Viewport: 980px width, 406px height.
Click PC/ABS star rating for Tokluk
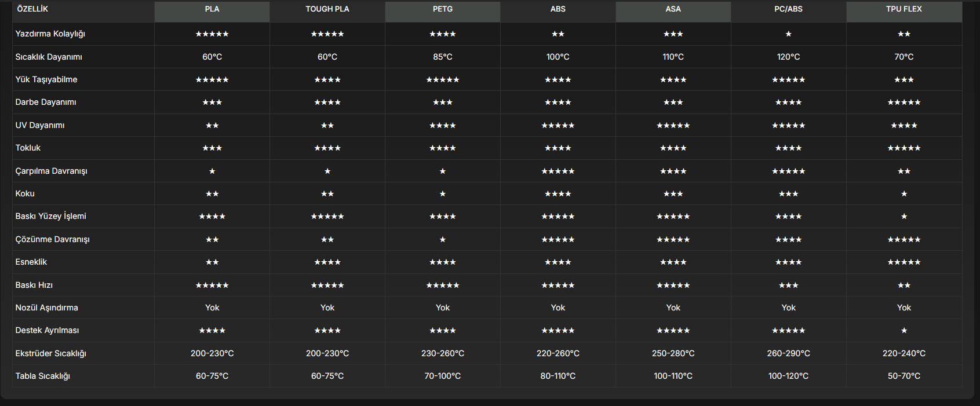click(x=789, y=148)
